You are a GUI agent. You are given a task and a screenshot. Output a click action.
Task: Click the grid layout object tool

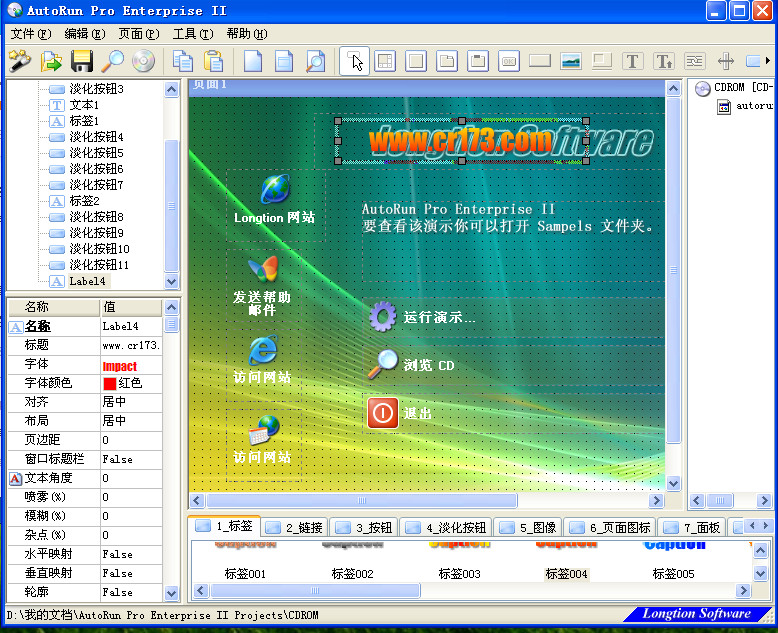click(x=385, y=61)
